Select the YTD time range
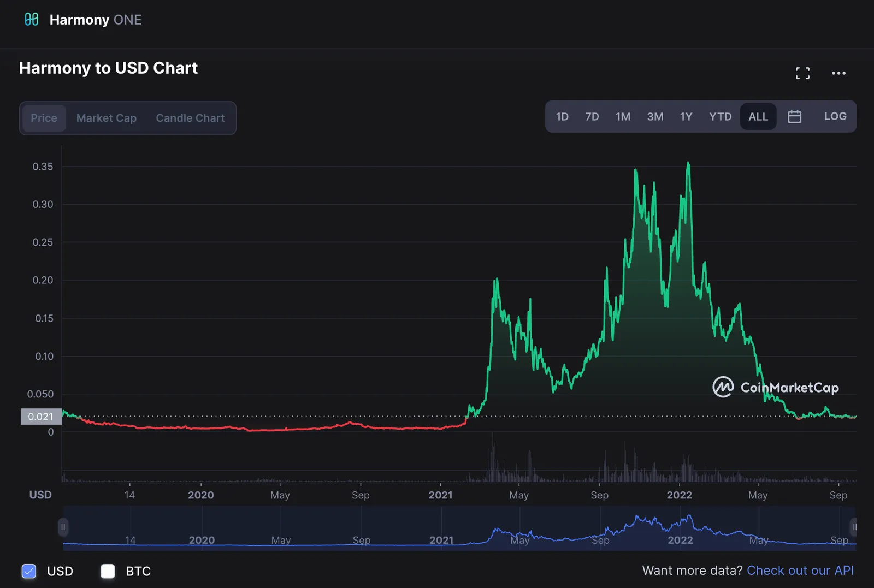Image resolution: width=874 pixels, height=588 pixels. pos(720,116)
